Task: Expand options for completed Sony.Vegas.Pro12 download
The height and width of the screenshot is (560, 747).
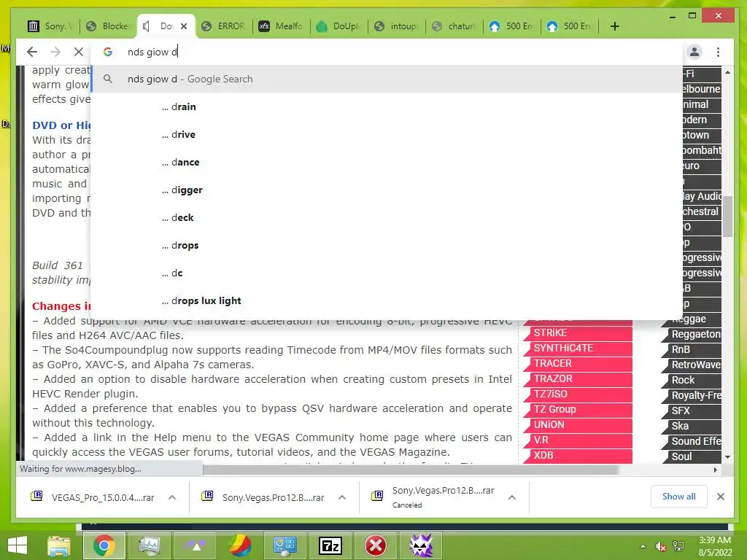Action: pos(342,497)
